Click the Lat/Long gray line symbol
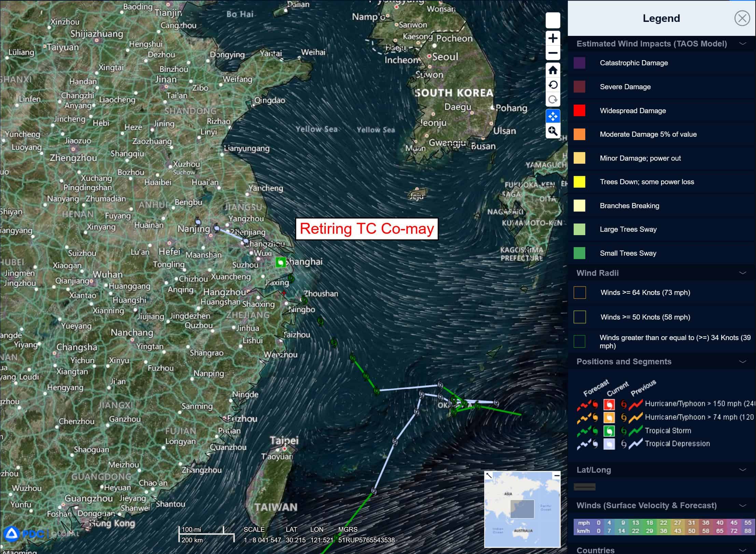Screen dimensions: 756x554 coord(585,487)
